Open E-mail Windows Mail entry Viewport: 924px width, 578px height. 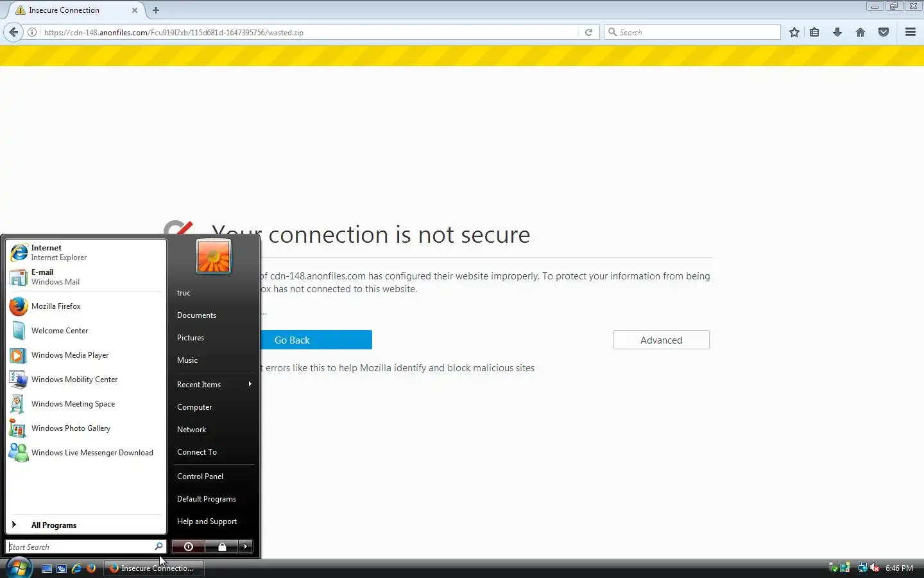86,277
